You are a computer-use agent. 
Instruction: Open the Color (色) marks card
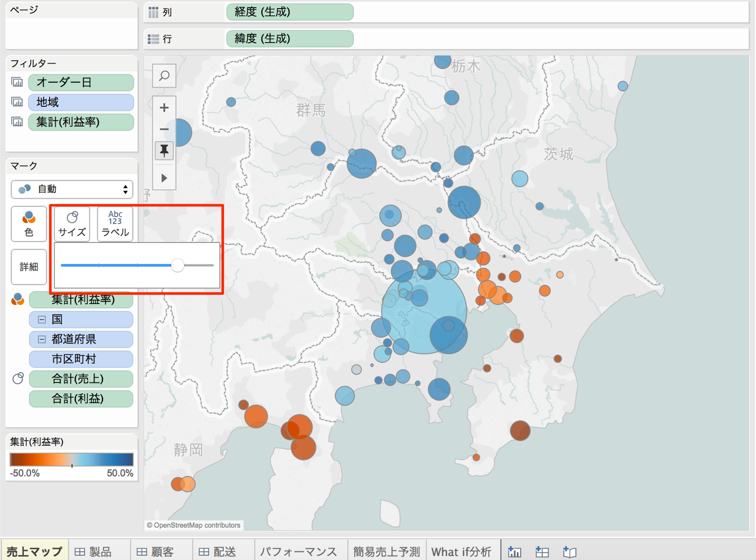tap(29, 224)
